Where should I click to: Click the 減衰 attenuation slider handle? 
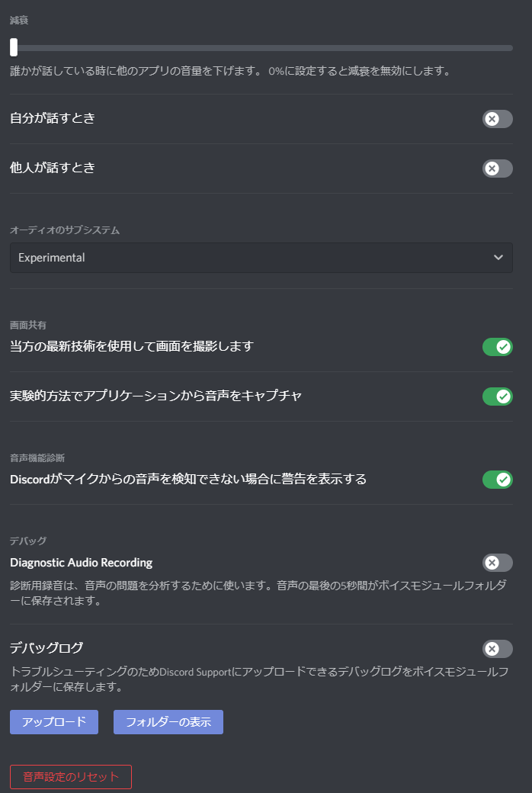coord(13,48)
